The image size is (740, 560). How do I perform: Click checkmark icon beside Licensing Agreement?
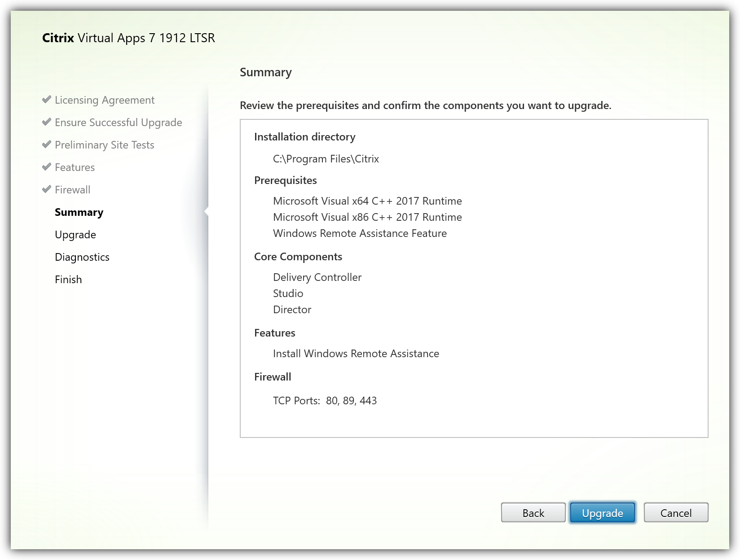coord(46,100)
